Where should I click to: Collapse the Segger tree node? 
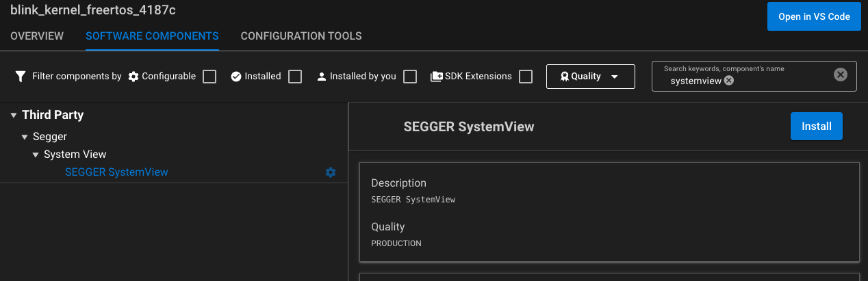point(25,137)
